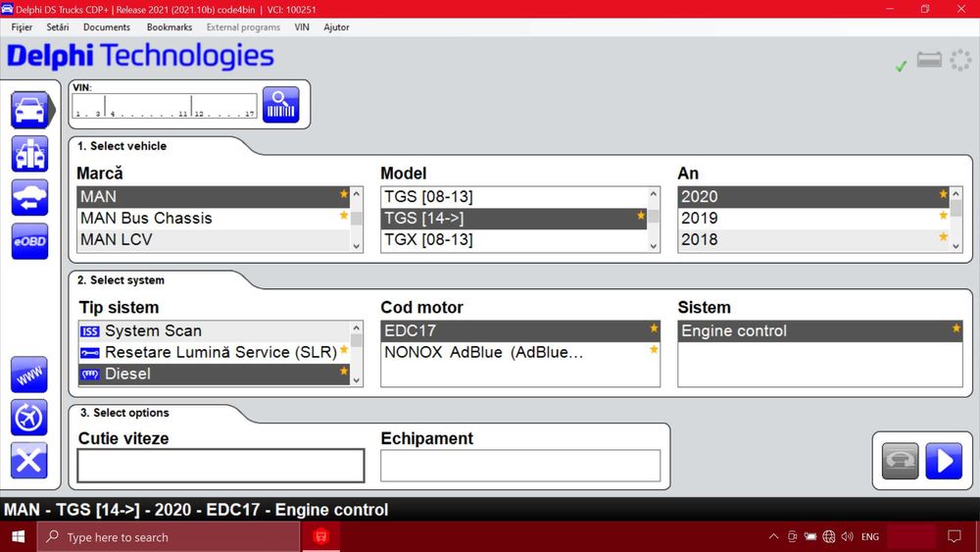Click An list scroll down arrow
980x552 pixels.
pos(955,246)
